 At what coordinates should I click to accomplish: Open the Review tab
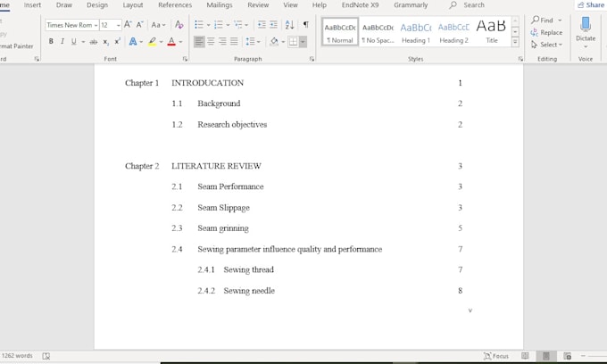pos(258,5)
